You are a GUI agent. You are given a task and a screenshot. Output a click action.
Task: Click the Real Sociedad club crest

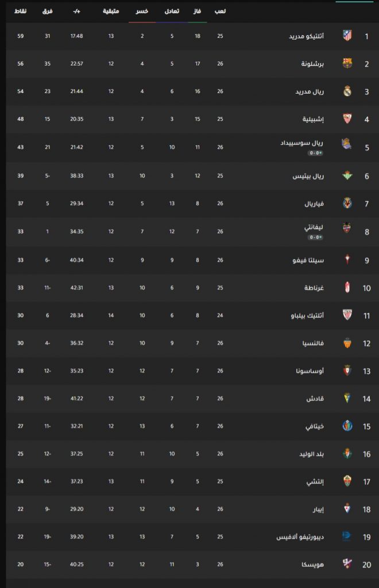pyautogui.click(x=346, y=144)
